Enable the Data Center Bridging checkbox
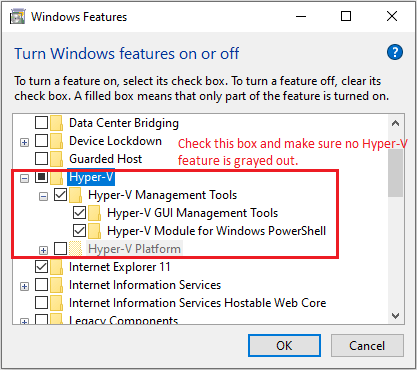 point(41,123)
